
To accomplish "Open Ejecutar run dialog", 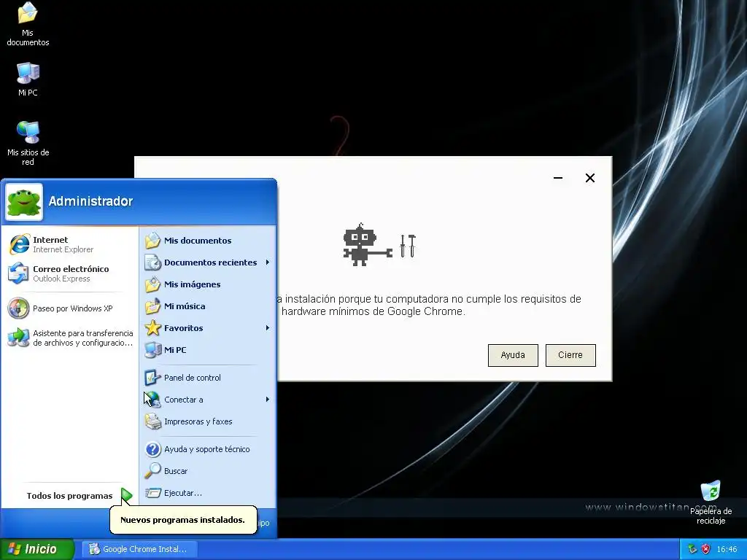I will pyautogui.click(x=208, y=493).
